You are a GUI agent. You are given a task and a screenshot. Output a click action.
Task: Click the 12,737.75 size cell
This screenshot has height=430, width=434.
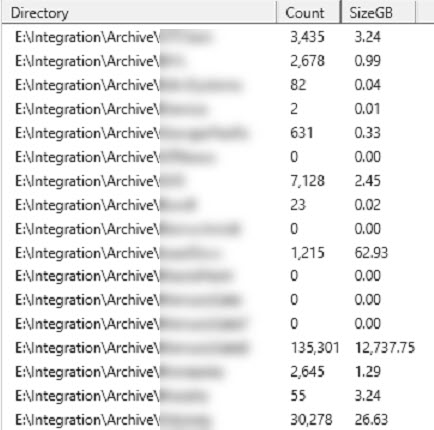point(385,348)
